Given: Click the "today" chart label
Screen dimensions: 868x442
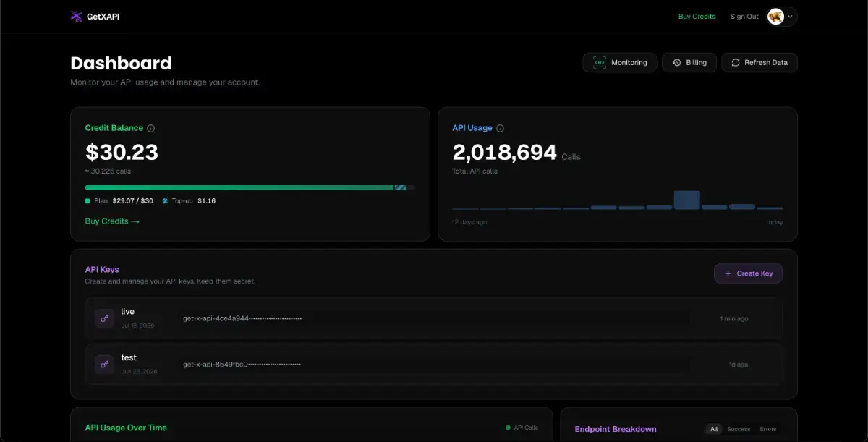Looking at the screenshot, I should click(775, 222).
